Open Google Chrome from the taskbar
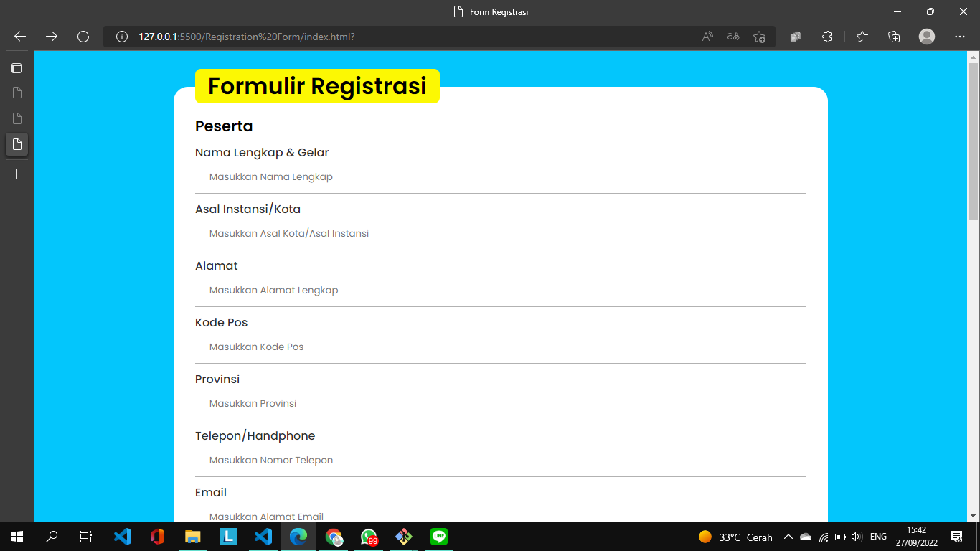The height and width of the screenshot is (551, 980). [x=334, y=537]
